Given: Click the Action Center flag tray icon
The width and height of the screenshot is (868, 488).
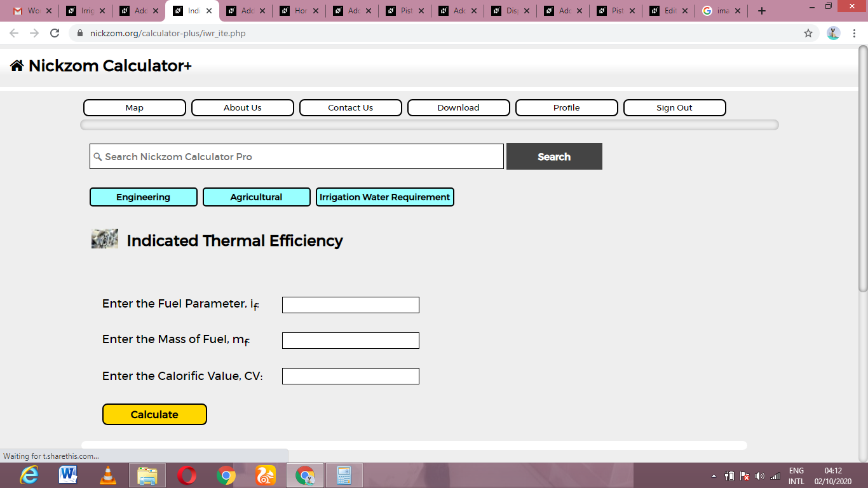Looking at the screenshot, I should [x=745, y=476].
